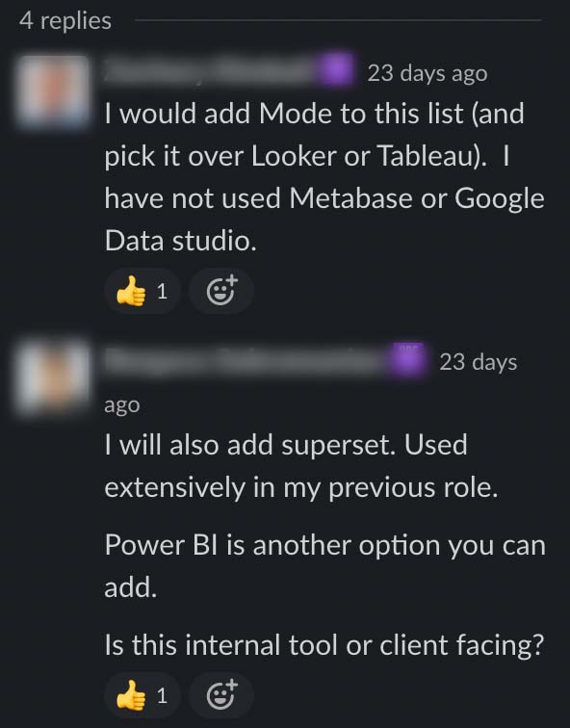Toggle thumbs-up reaction on the superset reply
Image resolution: width=570 pixels, height=728 pixels.
[142, 695]
